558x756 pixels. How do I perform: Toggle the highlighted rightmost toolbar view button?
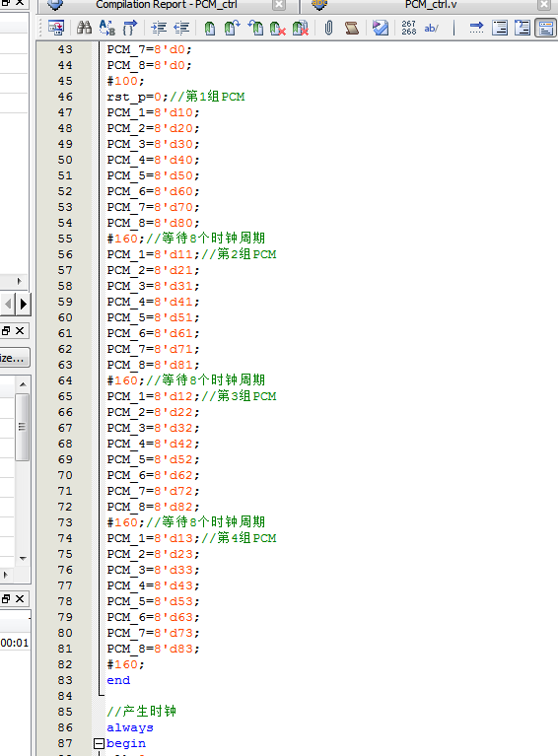[x=545, y=28]
